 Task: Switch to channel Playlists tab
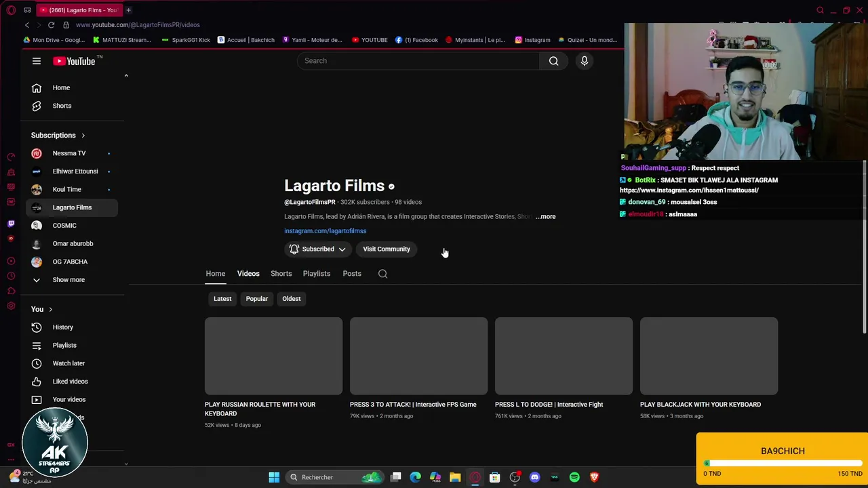[317, 274]
